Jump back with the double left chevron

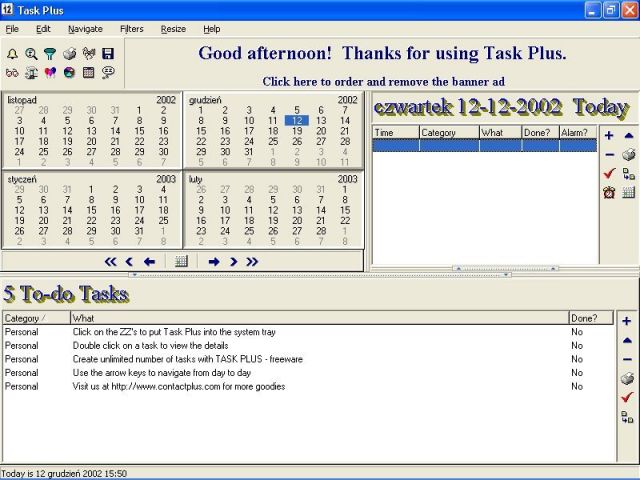[x=111, y=262]
